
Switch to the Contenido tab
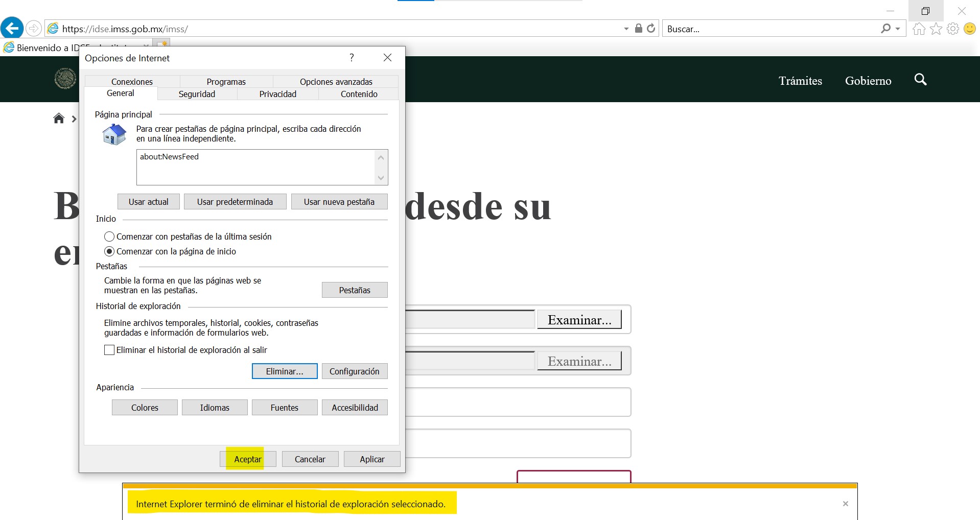[359, 94]
